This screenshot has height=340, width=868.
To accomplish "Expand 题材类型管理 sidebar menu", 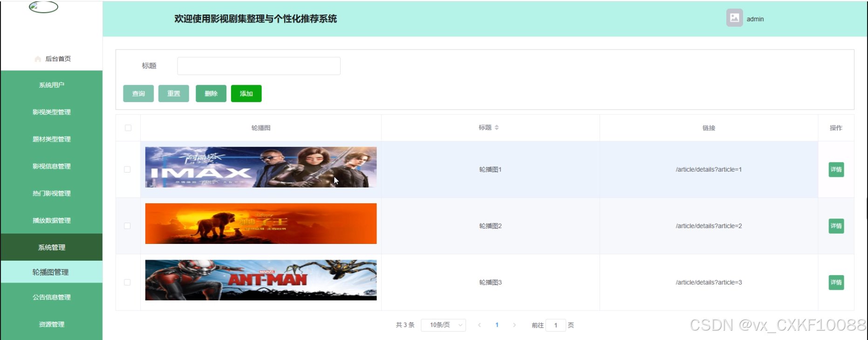I will click(52, 139).
